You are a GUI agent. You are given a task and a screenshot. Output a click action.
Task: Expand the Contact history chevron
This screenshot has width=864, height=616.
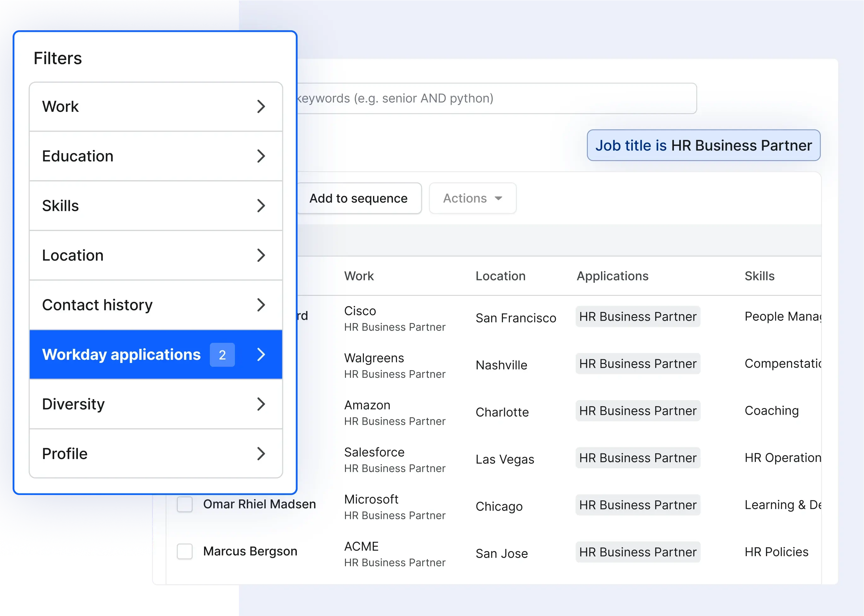pos(261,305)
